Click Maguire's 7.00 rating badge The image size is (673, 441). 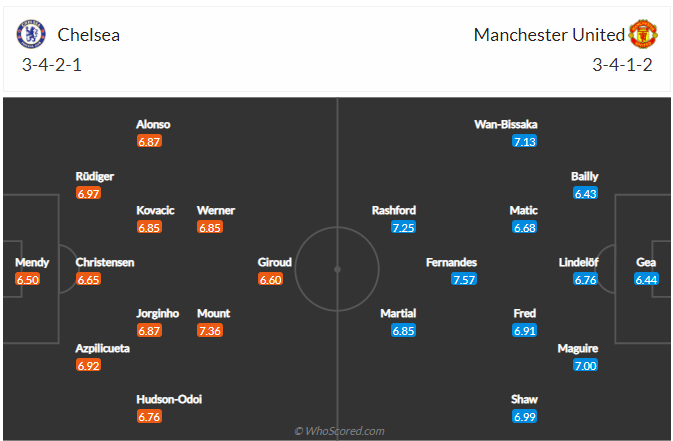pos(585,366)
